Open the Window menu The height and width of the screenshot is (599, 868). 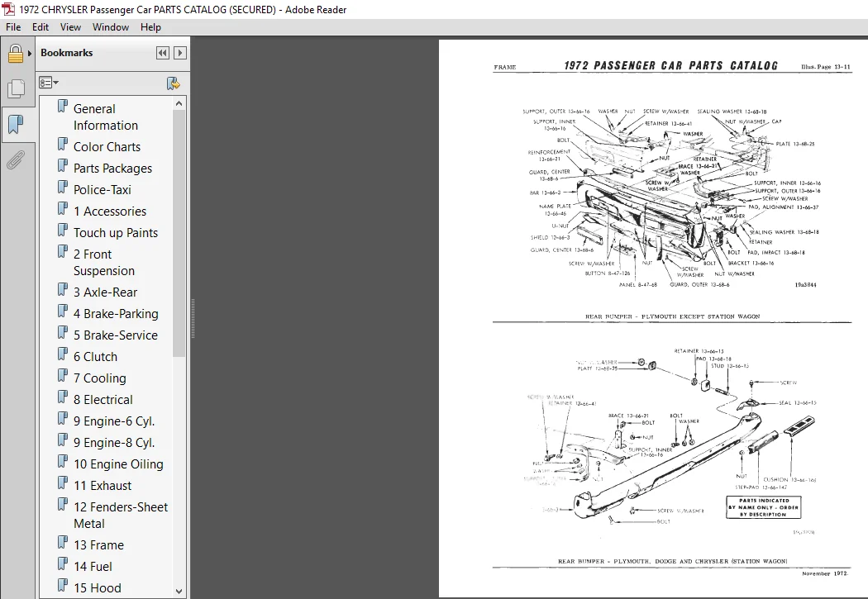pyautogui.click(x=111, y=27)
